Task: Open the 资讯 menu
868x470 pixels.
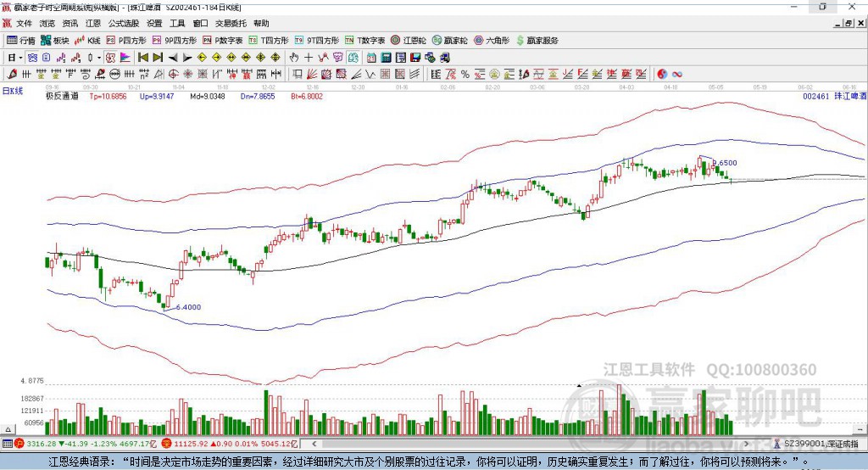Action: (x=70, y=23)
